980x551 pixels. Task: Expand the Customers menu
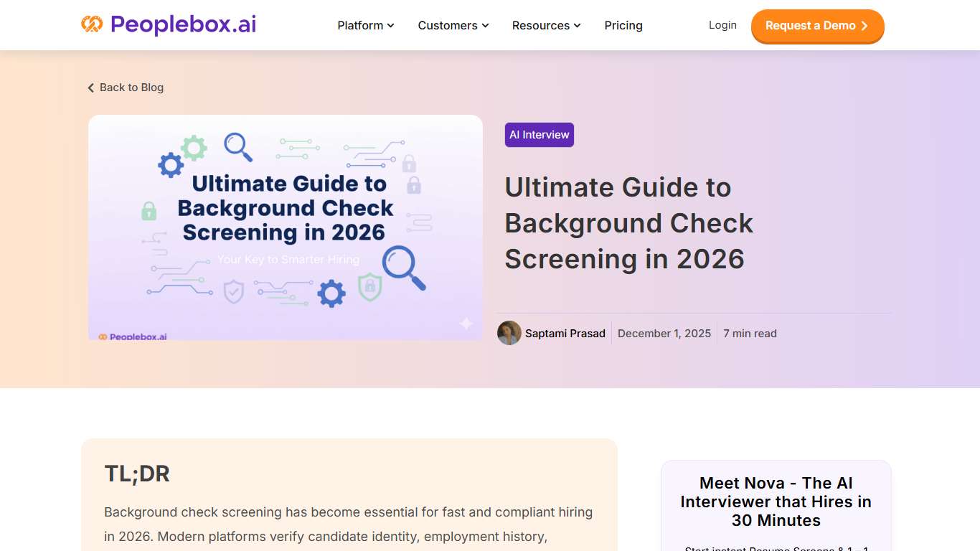point(453,25)
